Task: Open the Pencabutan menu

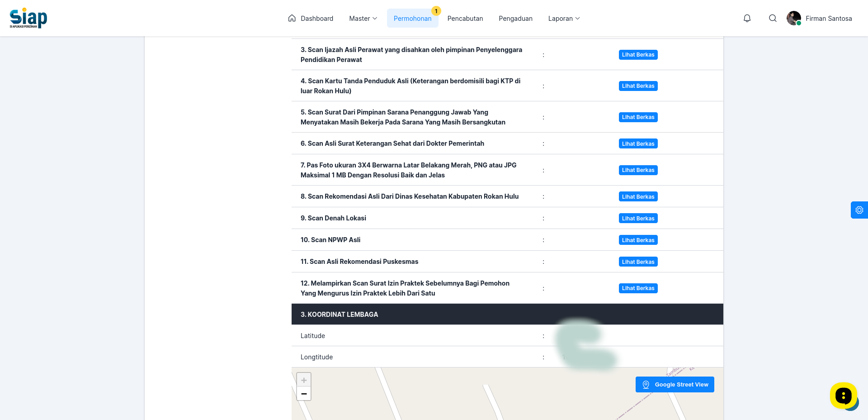Action: pyautogui.click(x=465, y=19)
